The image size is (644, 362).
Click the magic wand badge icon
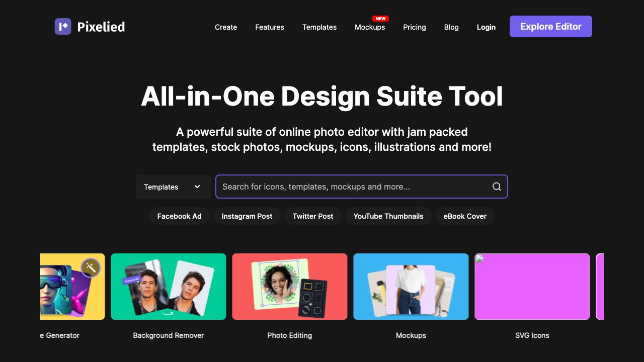[91, 268]
